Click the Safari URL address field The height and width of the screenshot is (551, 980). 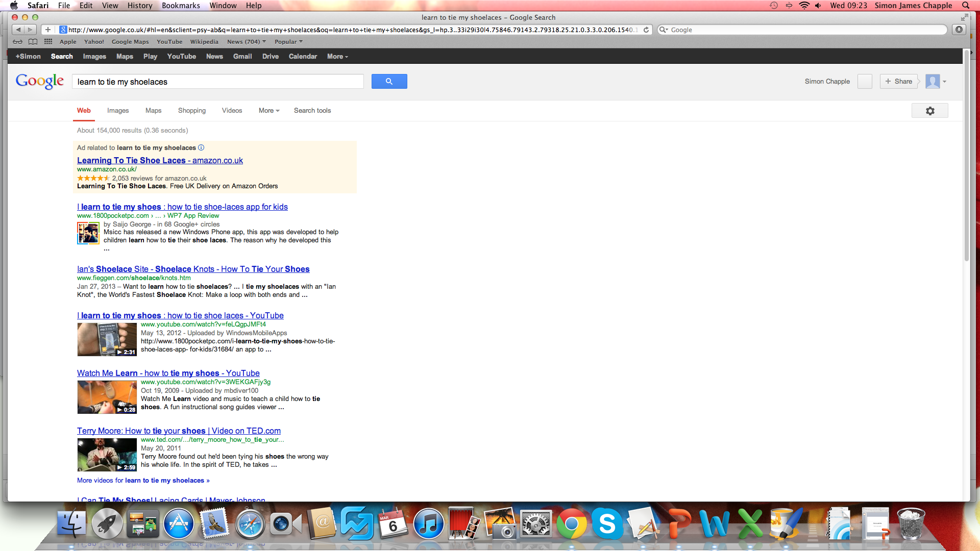coord(353,30)
